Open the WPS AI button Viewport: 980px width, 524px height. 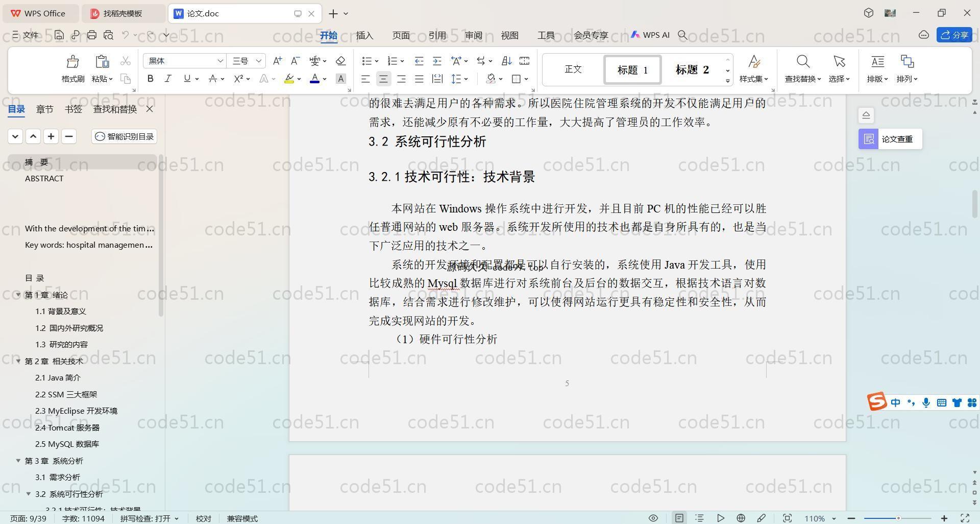point(650,35)
